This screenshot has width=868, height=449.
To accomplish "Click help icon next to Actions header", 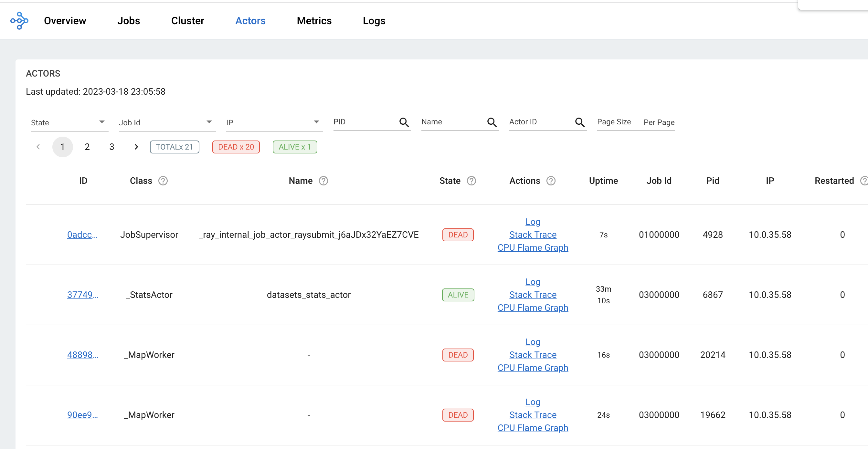I will 551,181.
